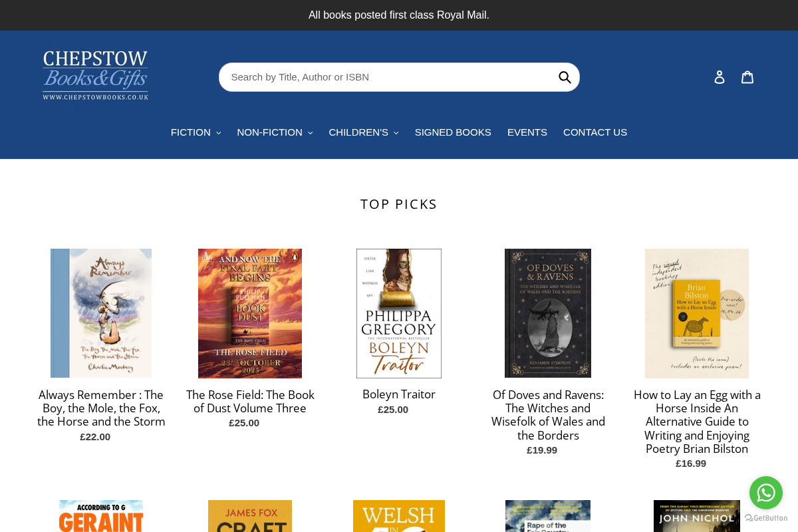Click the GetButton badge at bottom right

point(765,518)
